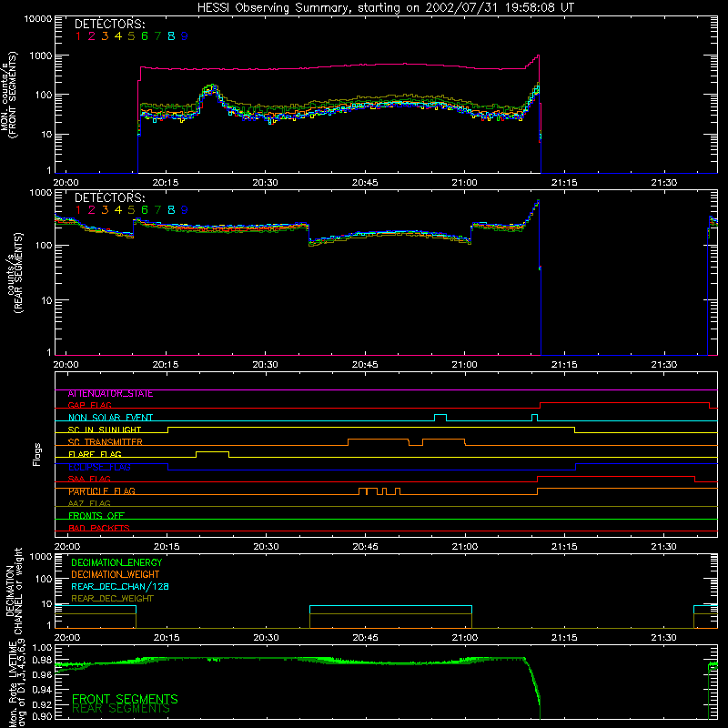
Task: Select detector 2 legend number in front segments panel
Action: 92,36
